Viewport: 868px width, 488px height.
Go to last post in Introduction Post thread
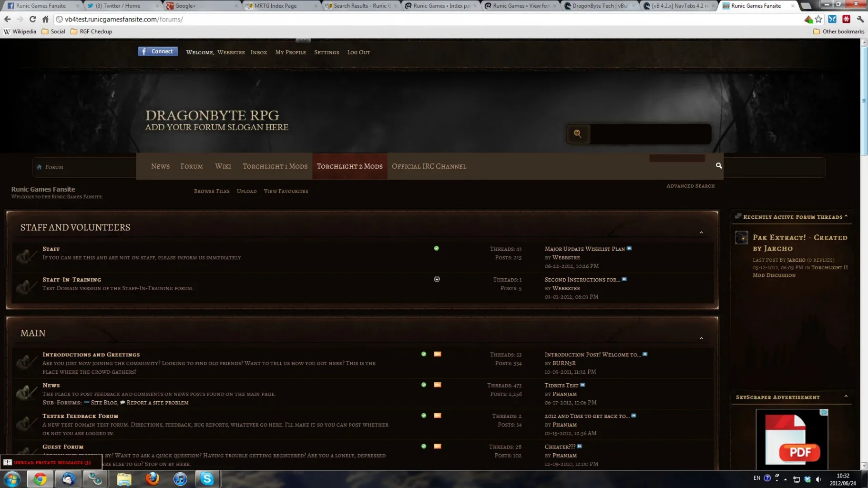pyautogui.click(x=645, y=354)
